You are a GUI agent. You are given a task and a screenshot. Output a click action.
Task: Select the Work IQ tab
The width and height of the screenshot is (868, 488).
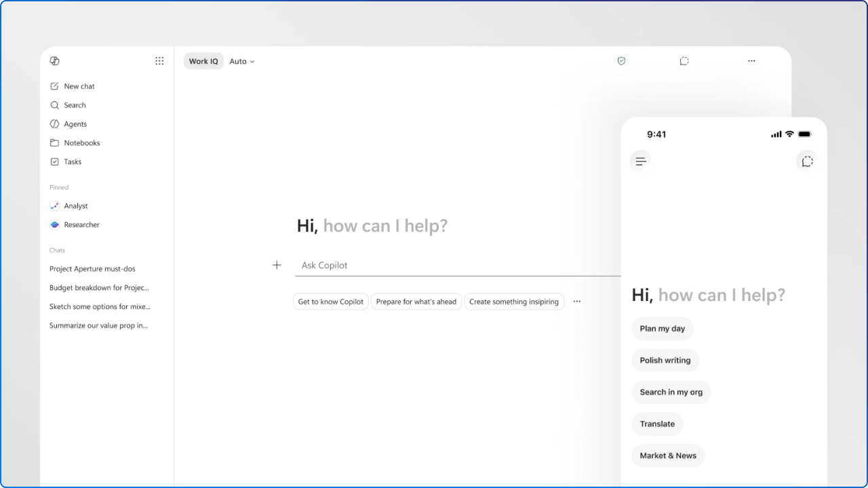coord(203,61)
